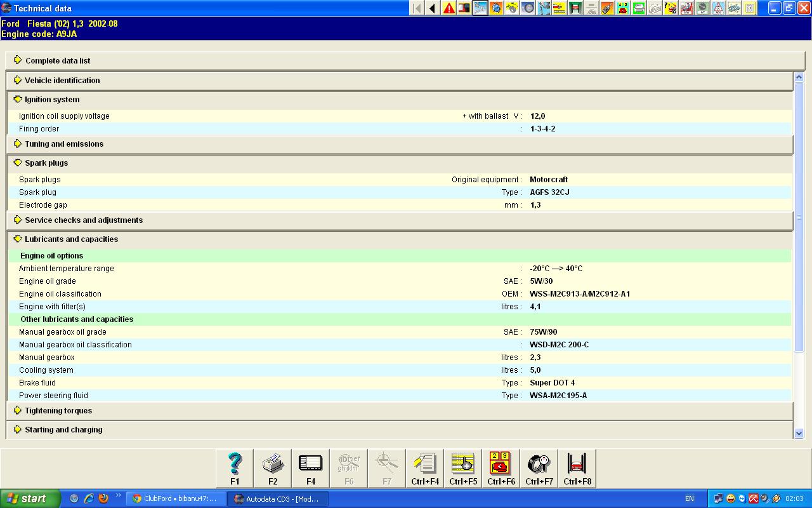Open the Windows start menu
Image resolution: width=812 pixels, height=508 pixels.
30,498
